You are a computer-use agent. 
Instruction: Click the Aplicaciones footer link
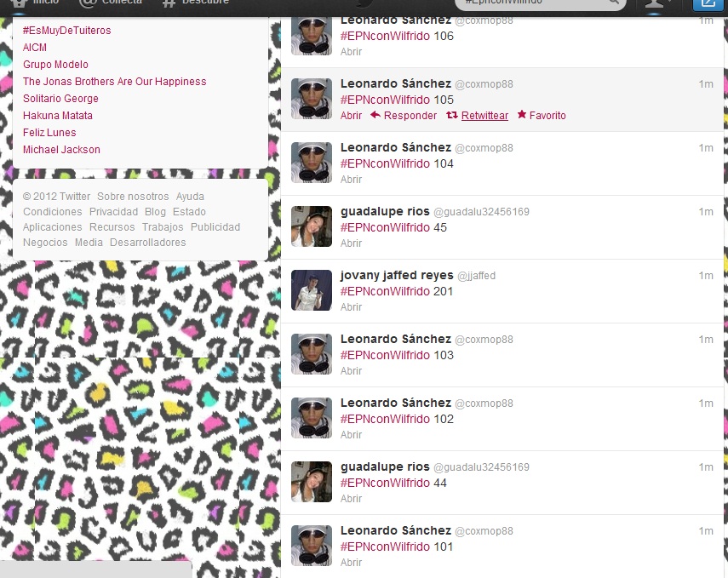53,227
